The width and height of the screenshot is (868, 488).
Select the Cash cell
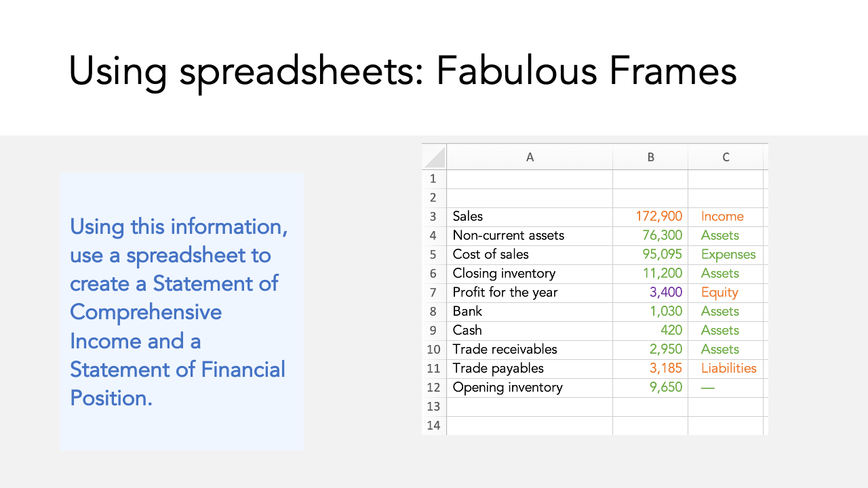(x=530, y=331)
